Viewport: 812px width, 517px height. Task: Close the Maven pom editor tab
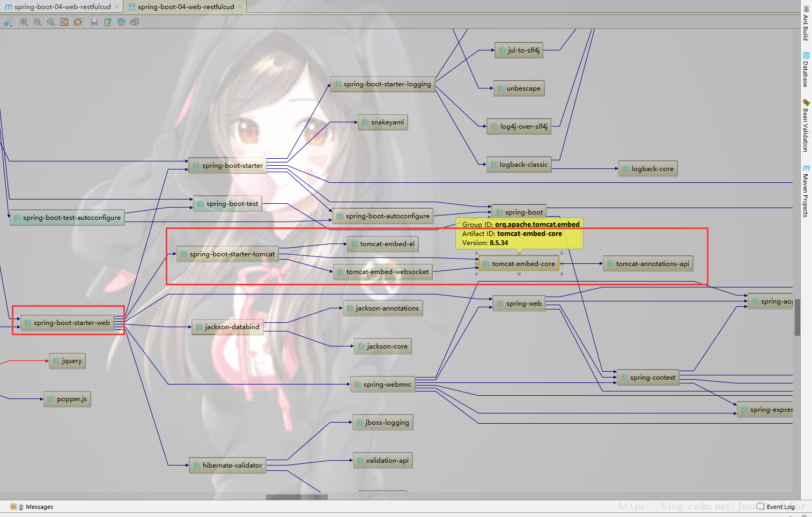(116, 7)
